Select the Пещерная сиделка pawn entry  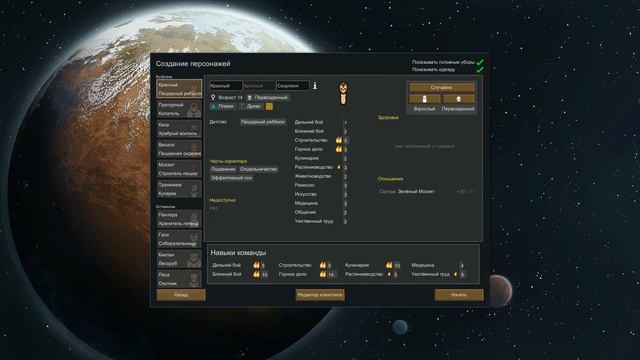click(x=180, y=149)
